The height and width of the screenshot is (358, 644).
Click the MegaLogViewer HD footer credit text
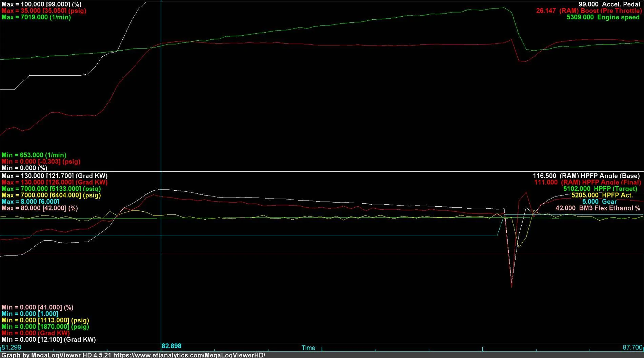pyautogui.click(x=134, y=355)
